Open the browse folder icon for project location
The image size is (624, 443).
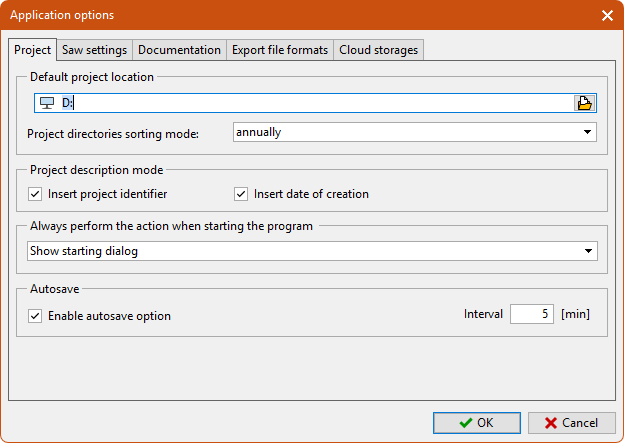pyautogui.click(x=585, y=103)
